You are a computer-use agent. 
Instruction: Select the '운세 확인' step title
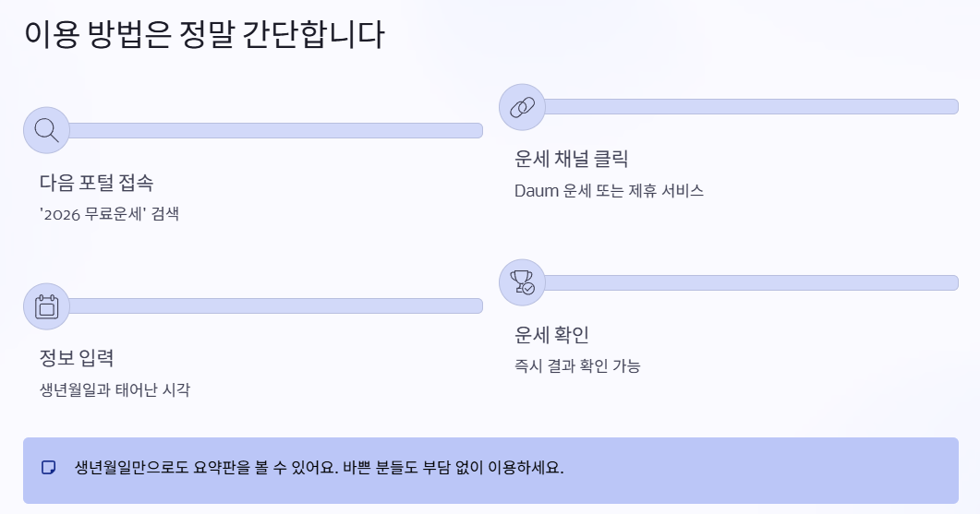551,335
